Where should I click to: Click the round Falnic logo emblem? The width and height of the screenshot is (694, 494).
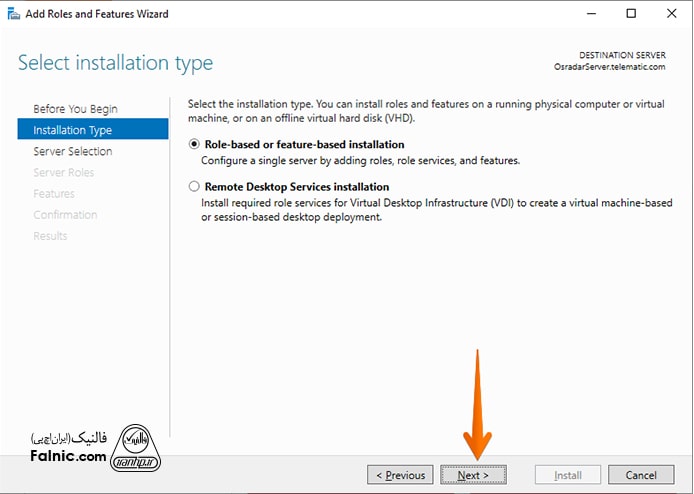[x=140, y=447]
